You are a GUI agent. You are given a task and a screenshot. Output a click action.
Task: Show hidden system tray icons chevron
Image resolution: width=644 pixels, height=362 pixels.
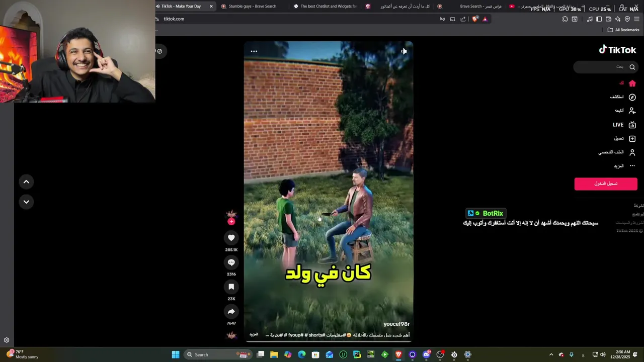551,354
